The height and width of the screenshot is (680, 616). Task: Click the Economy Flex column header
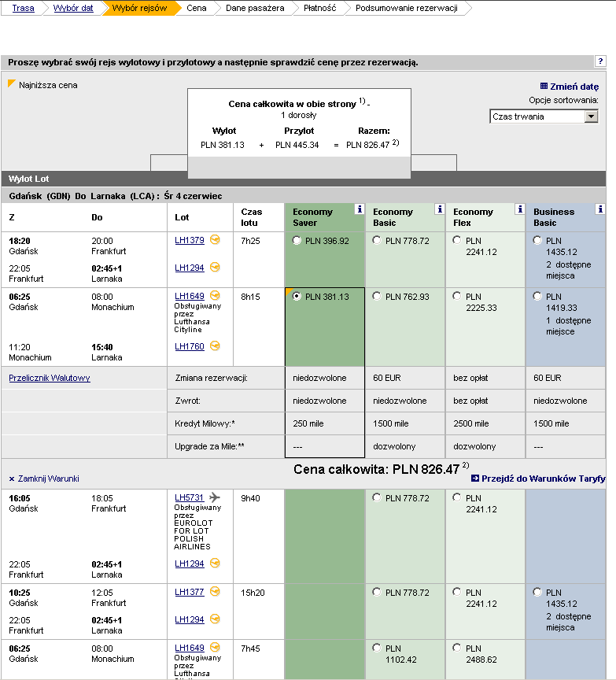pyautogui.click(x=485, y=217)
